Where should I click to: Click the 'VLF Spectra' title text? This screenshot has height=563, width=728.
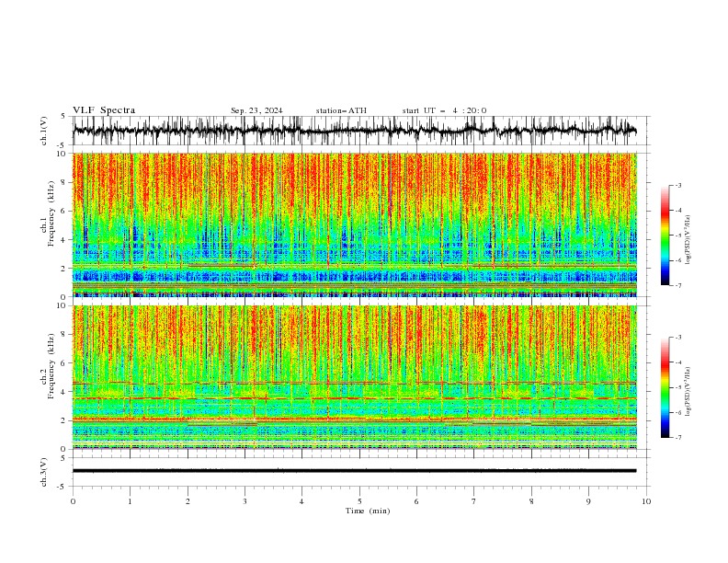[104, 110]
